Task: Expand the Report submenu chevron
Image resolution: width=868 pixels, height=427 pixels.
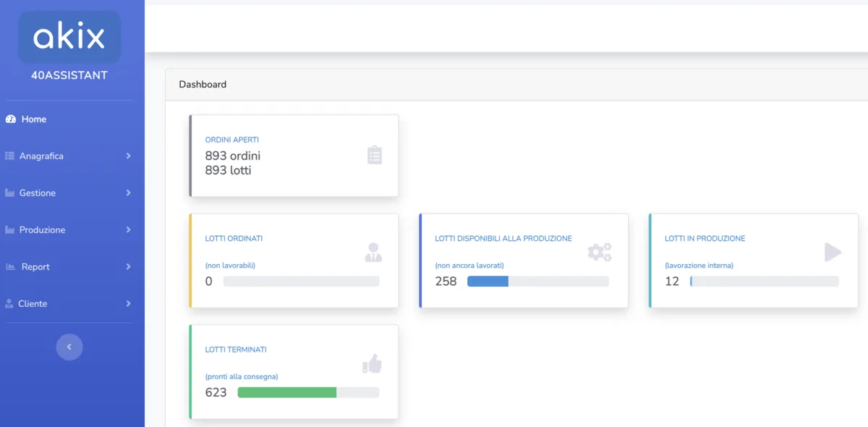Action: (x=128, y=267)
